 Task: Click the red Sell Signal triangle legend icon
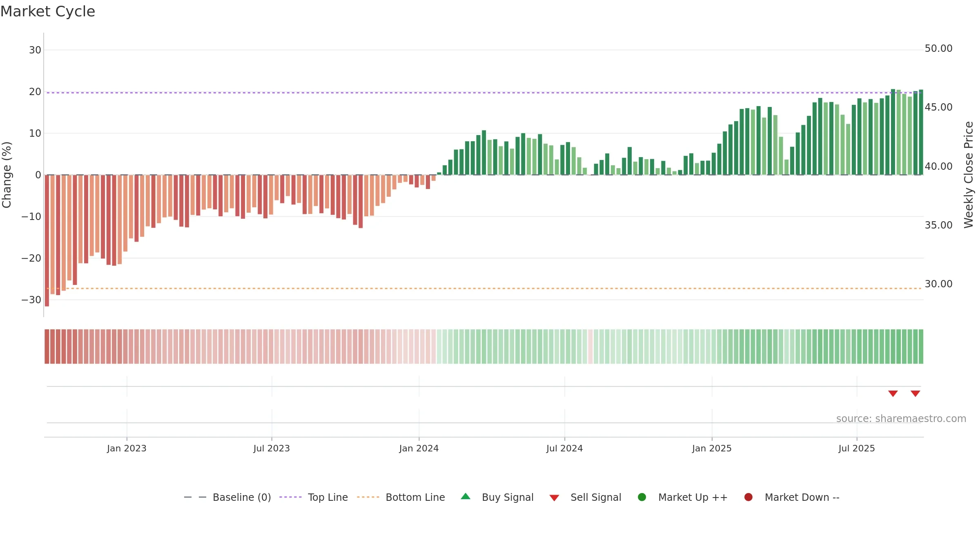point(554,498)
